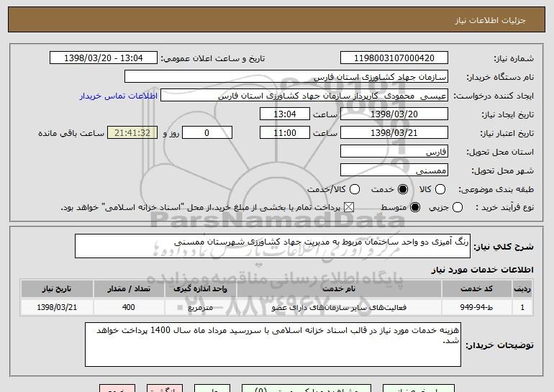
Task: Click the service code cell ط-94-949
Action: point(476,307)
